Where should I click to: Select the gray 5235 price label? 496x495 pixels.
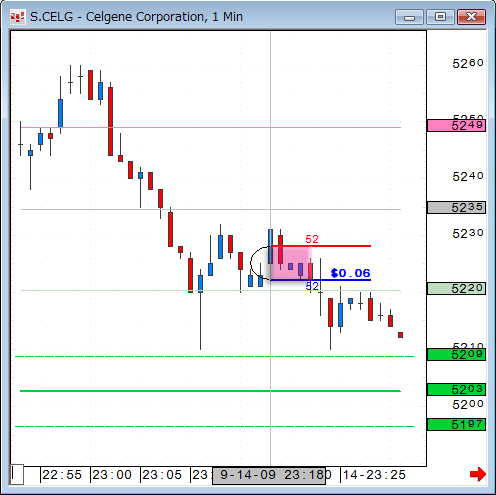tap(456, 207)
